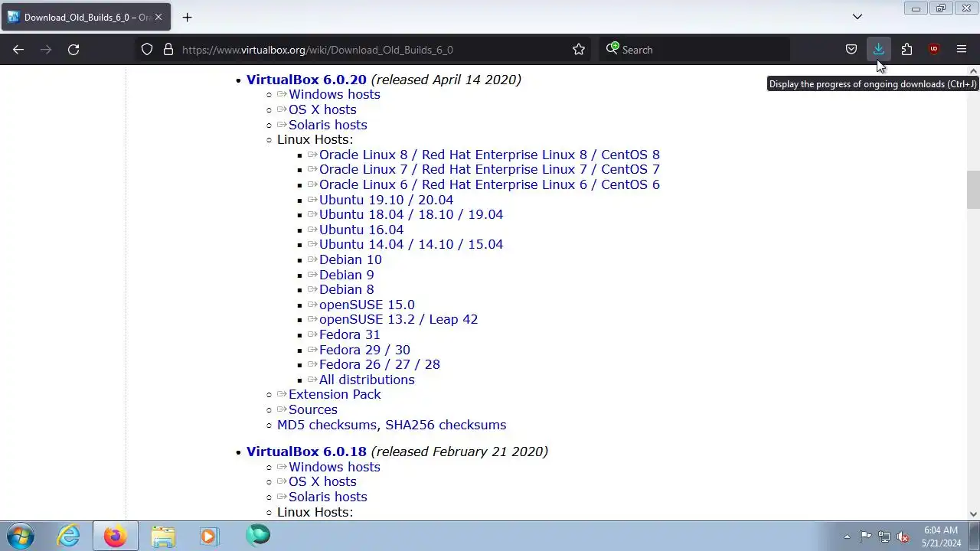Open Oracle Linux 7 / CentOS 7 link
The image size is (980, 551).
[489, 170]
